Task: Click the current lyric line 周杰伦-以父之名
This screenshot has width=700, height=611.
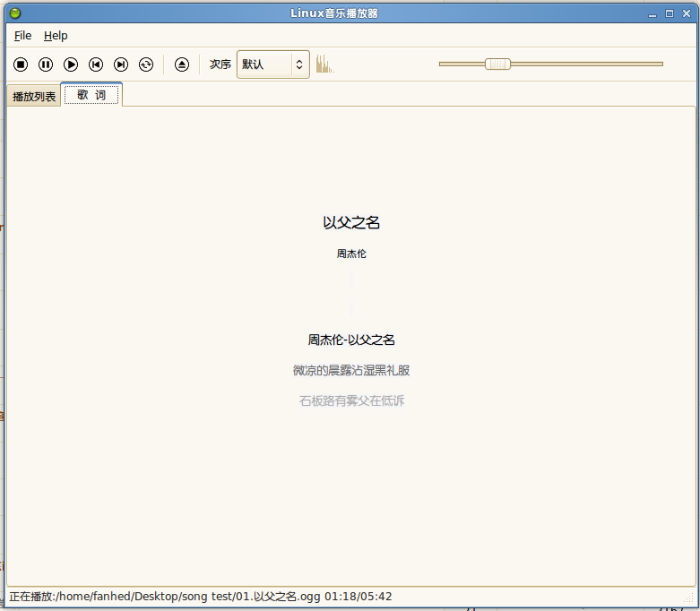Action: pos(351,340)
